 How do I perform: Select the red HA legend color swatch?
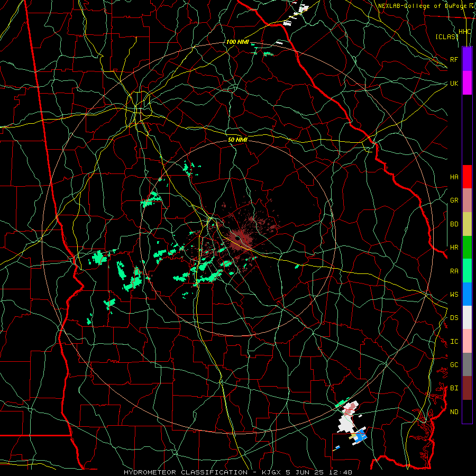(x=467, y=177)
